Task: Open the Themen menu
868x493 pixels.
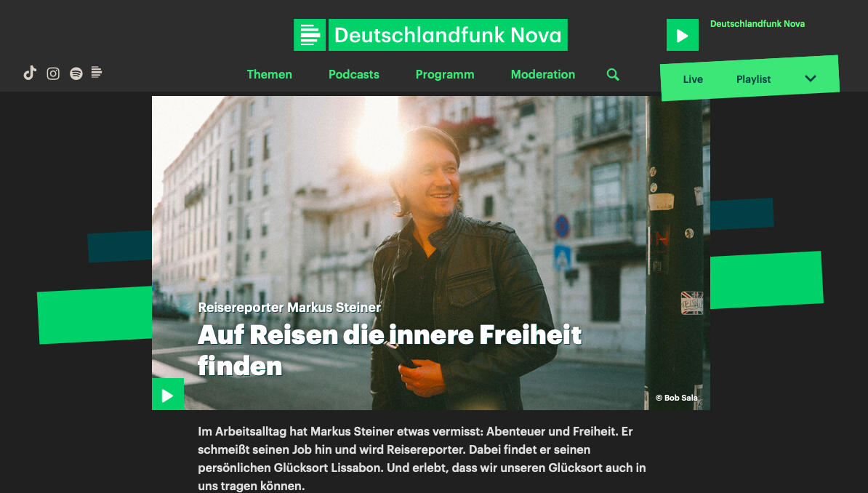Action: pyautogui.click(x=270, y=75)
